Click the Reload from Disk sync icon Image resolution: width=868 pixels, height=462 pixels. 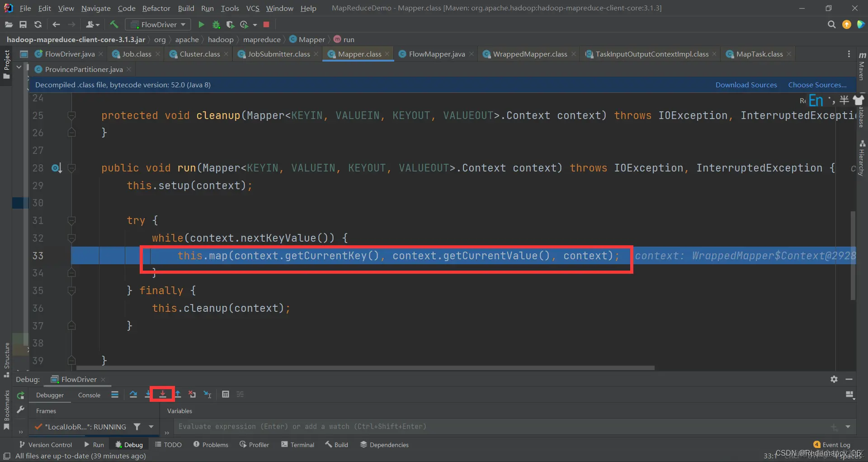point(38,24)
